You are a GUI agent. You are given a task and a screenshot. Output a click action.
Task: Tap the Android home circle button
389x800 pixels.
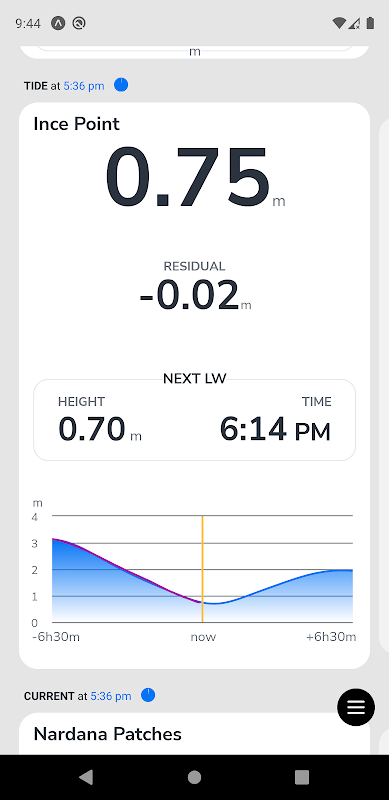[194, 777]
